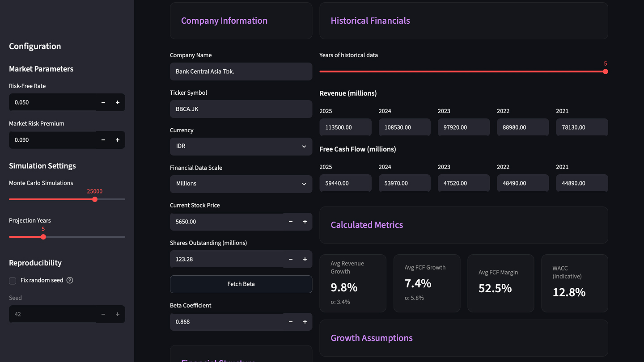Enable the Fix random seed checkbox
This screenshot has height=362, width=644.
click(x=13, y=280)
